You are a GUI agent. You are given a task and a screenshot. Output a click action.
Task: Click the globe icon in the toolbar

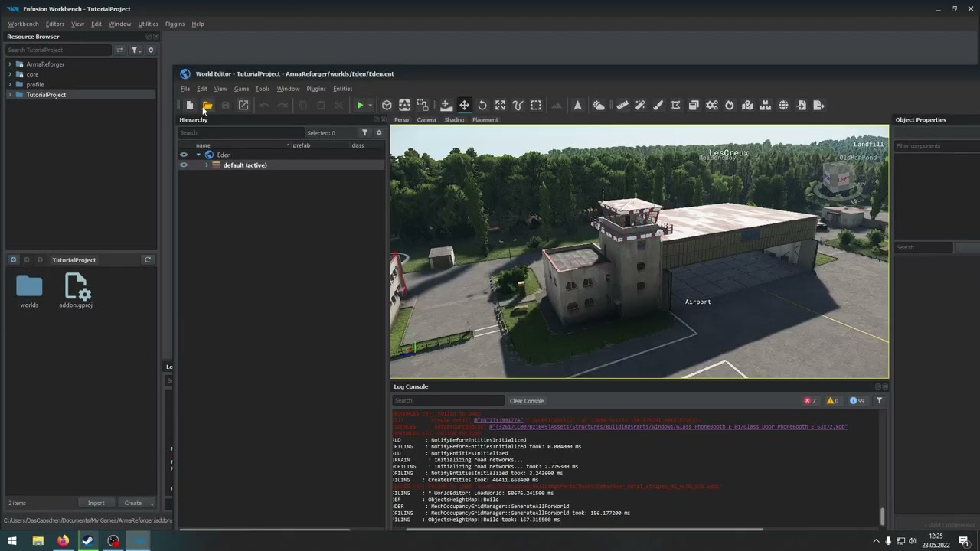coord(783,106)
